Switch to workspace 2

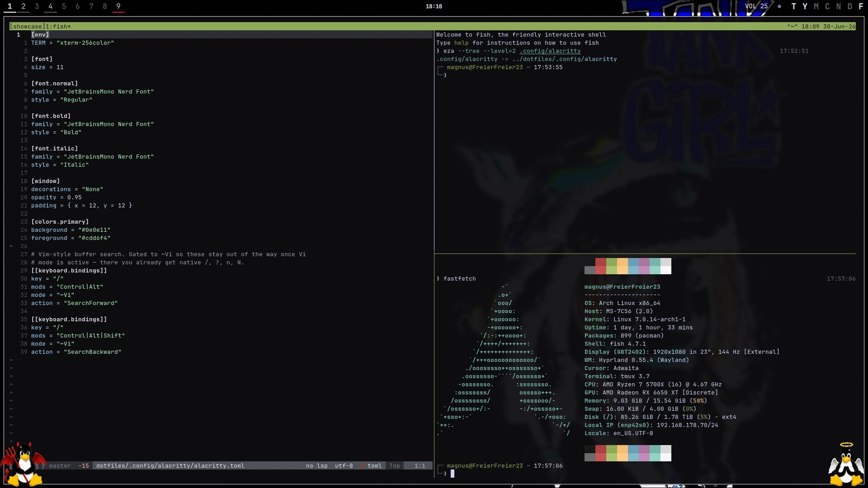point(24,6)
